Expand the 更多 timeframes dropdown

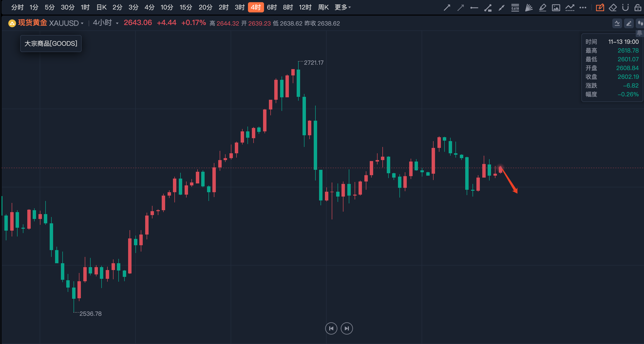343,8
